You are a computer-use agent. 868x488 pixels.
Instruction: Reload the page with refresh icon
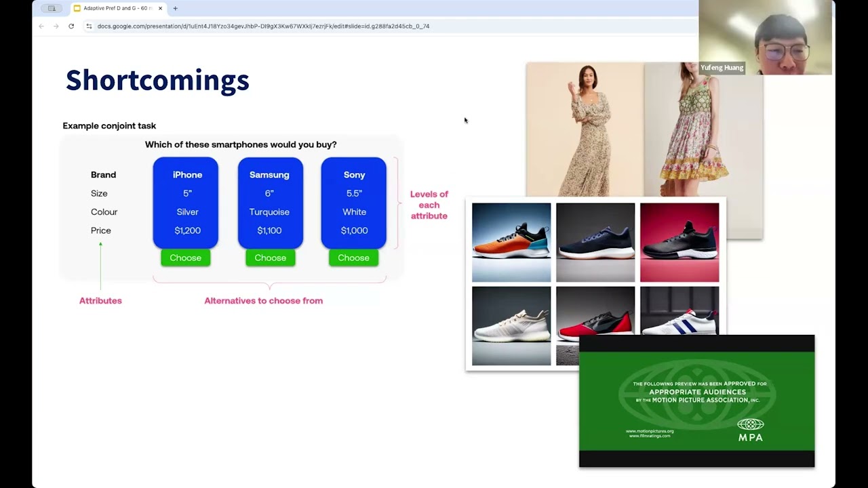[x=71, y=26]
